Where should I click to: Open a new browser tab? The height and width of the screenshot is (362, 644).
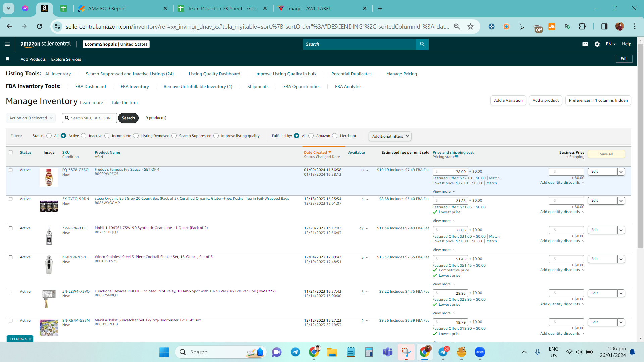(380, 8)
